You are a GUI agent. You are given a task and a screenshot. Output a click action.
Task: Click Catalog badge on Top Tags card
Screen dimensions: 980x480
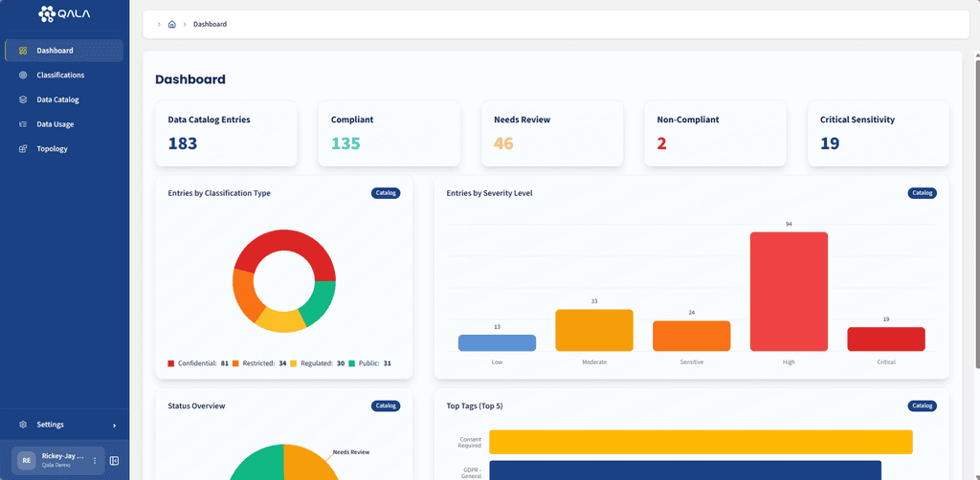coord(923,406)
